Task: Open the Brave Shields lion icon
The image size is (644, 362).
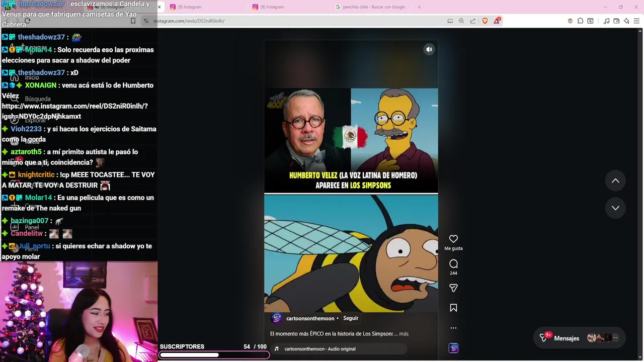Action: point(485,21)
